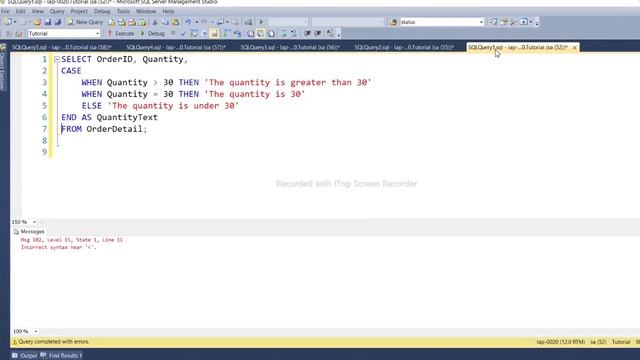Open the editor 150 % zoom dropdown
Viewport: 640px width, 360px height.
tap(34, 222)
